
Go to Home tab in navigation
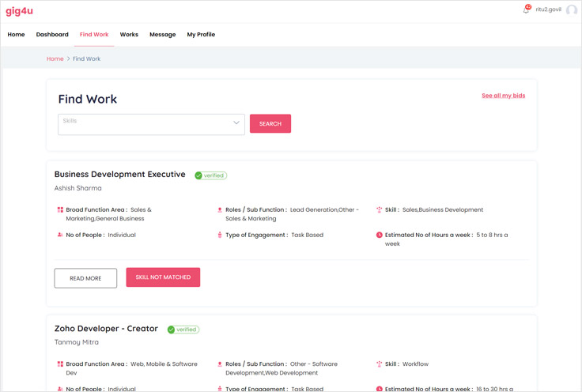[16, 35]
